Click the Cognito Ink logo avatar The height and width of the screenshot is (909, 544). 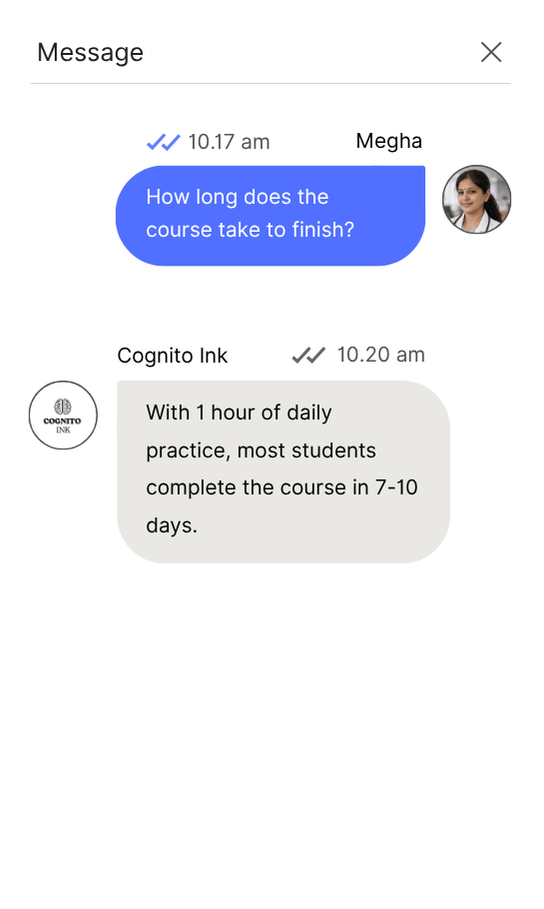(x=63, y=415)
